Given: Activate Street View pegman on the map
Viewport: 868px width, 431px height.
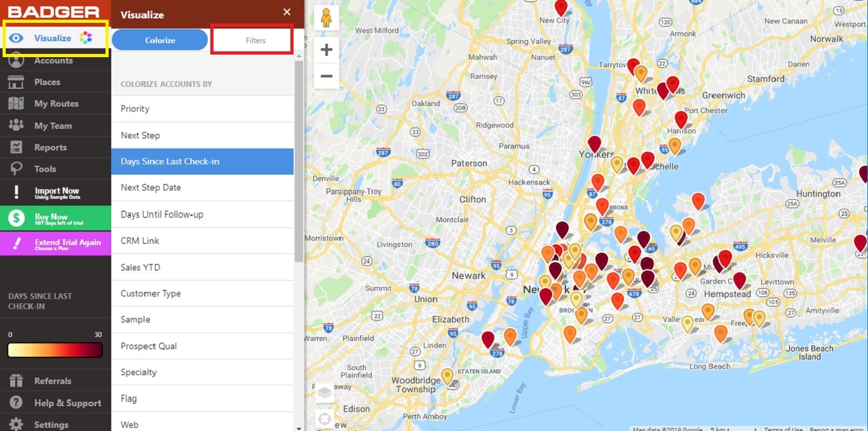Looking at the screenshot, I should 326,17.
